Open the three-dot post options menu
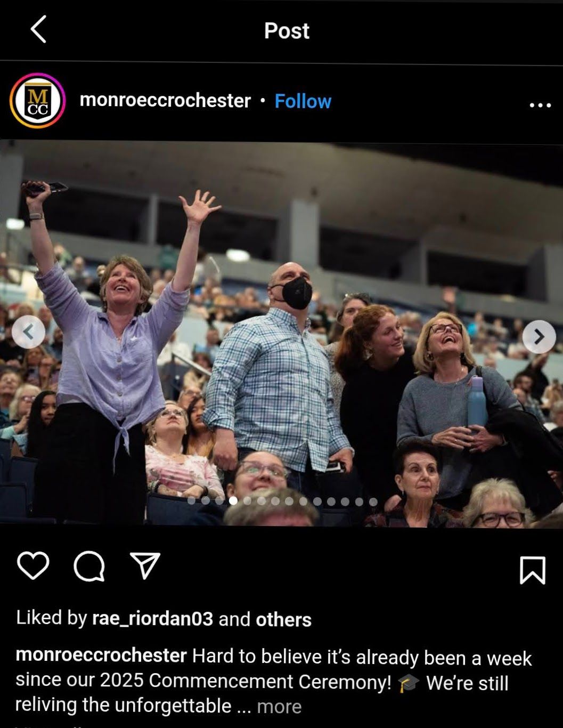The width and height of the screenshot is (563, 728). click(540, 105)
